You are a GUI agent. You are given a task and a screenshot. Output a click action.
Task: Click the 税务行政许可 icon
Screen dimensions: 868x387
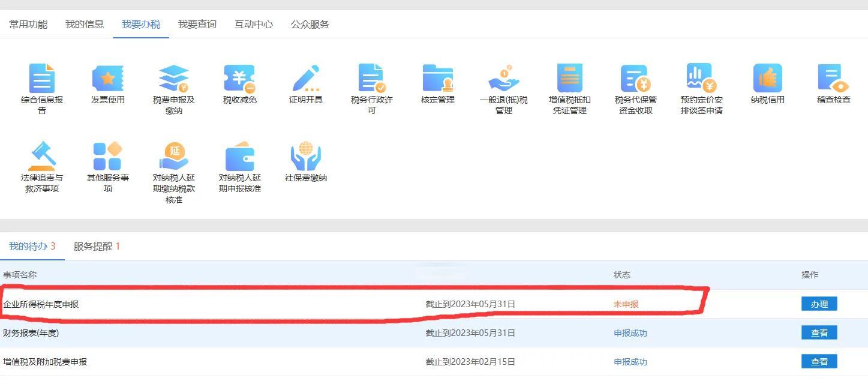[x=372, y=79]
